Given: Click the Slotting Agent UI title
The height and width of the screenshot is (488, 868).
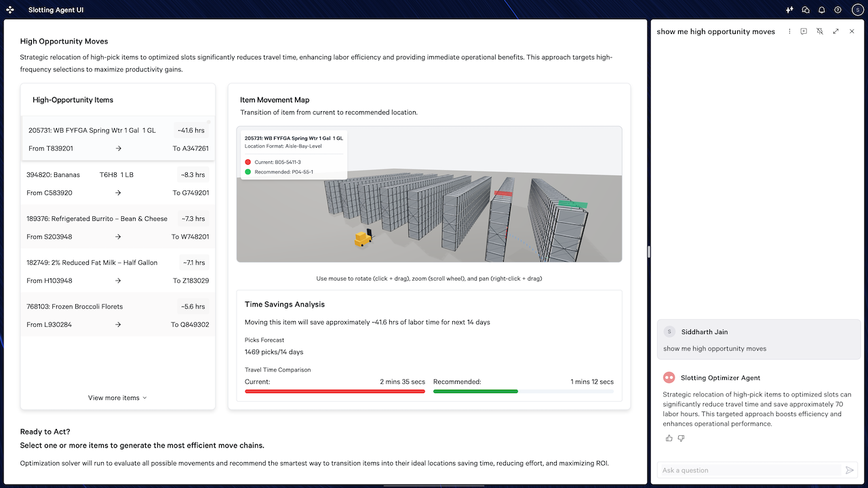Looking at the screenshot, I should pyautogui.click(x=56, y=10).
